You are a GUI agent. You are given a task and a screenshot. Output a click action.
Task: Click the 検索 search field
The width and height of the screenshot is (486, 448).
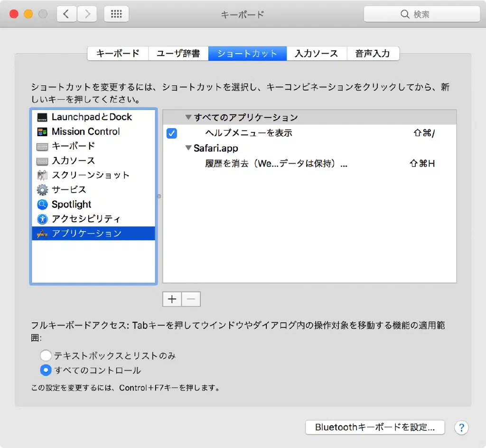(421, 14)
